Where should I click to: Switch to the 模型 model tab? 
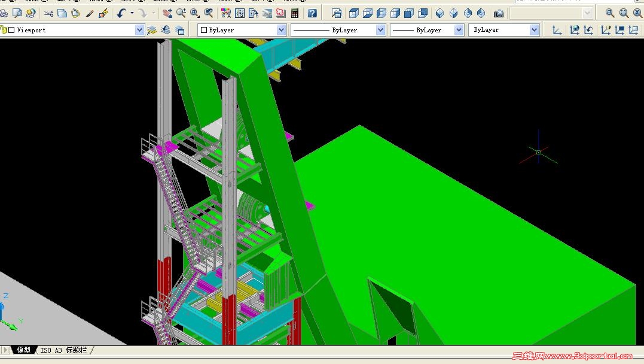pos(23,350)
